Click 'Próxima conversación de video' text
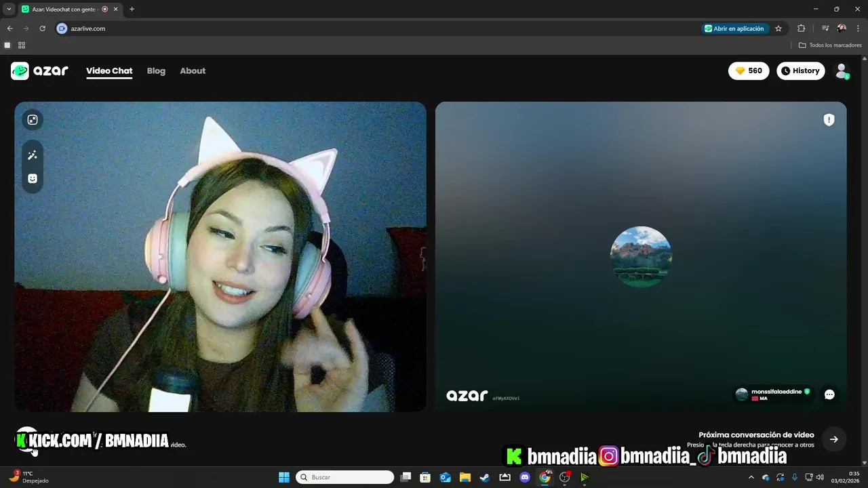This screenshot has height=488, width=868. click(756, 434)
